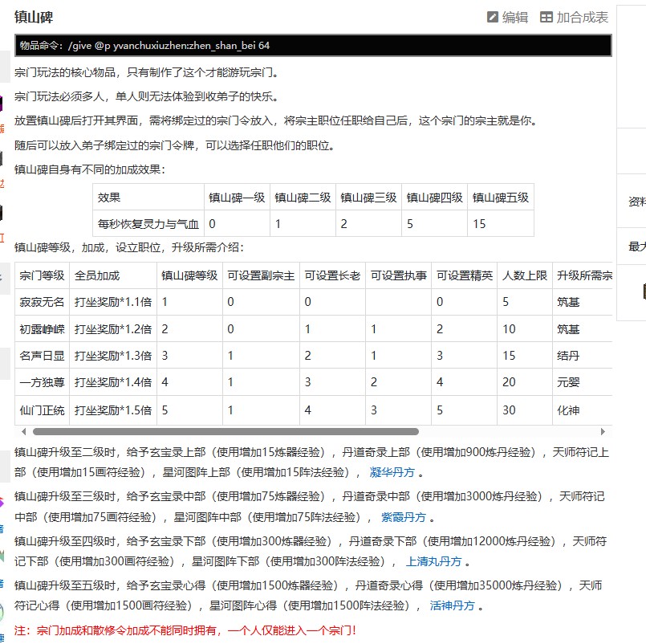Click the 30 人数上限 cell
The width and height of the screenshot is (646, 644).
525,410
